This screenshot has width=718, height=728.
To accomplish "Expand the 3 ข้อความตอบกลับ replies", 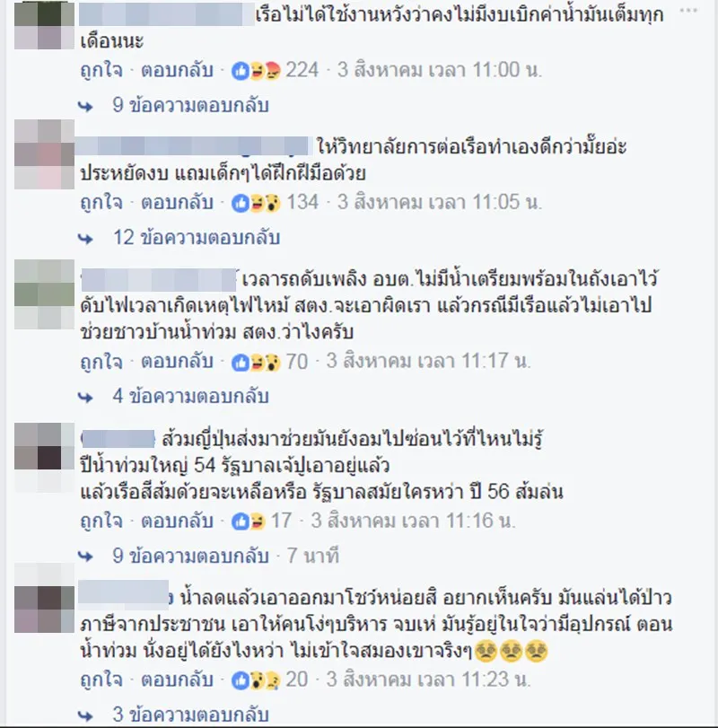I will [191, 715].
